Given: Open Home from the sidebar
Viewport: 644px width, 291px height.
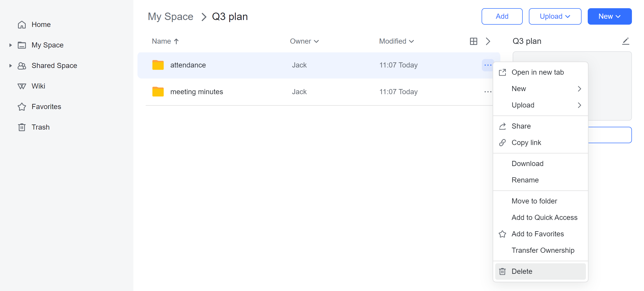Looking at the screenshot, I should tap(41, 24).
